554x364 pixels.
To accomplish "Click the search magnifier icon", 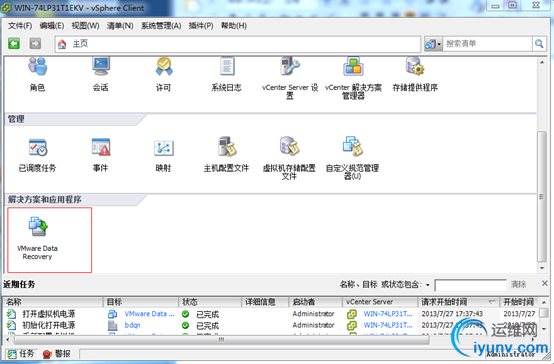I will click(539, 44).
